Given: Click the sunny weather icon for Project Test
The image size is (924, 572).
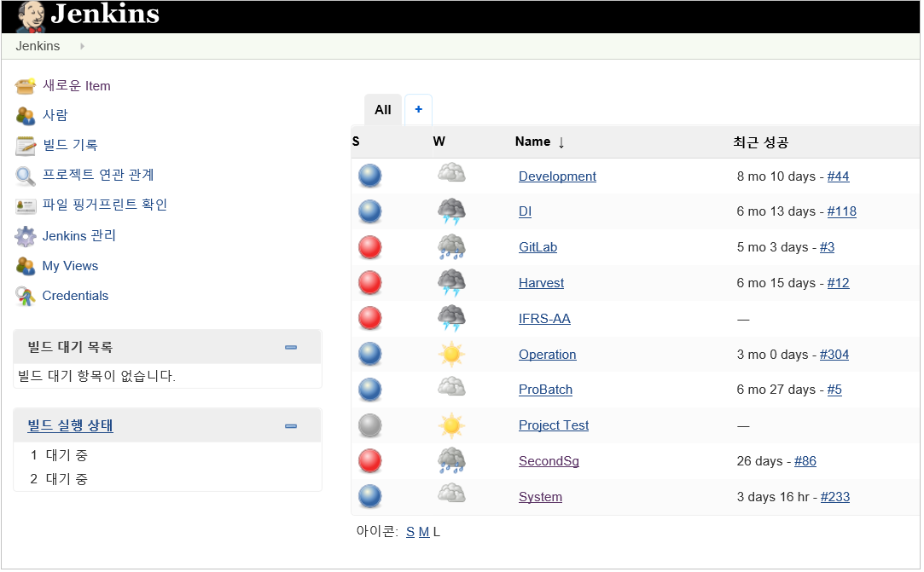Looking at the screenshot, I should click(x=451, y=425).
